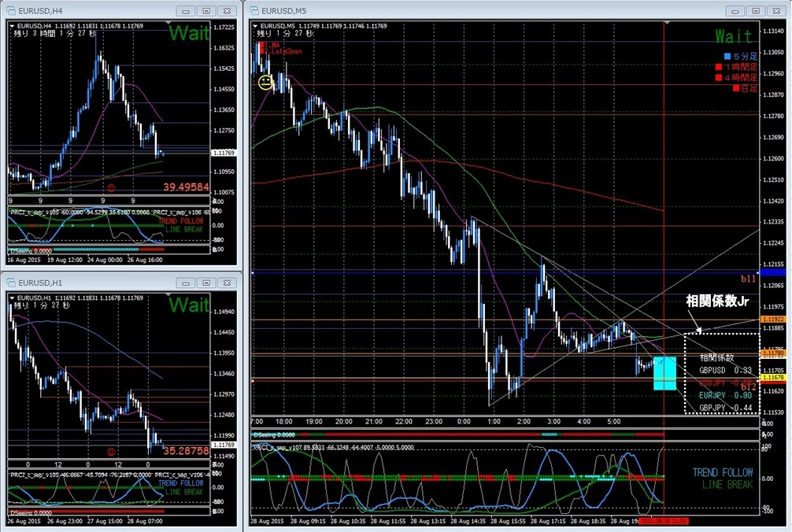Click the chart shift triangle atop M5 chart
Image resolution: width=792 pixels, height=532 pixels.
tap(667, 24)
